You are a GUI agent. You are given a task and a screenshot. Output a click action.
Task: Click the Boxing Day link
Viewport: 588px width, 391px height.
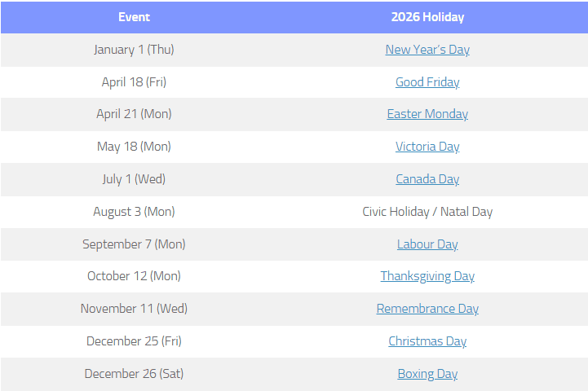(x=427, y=374)
